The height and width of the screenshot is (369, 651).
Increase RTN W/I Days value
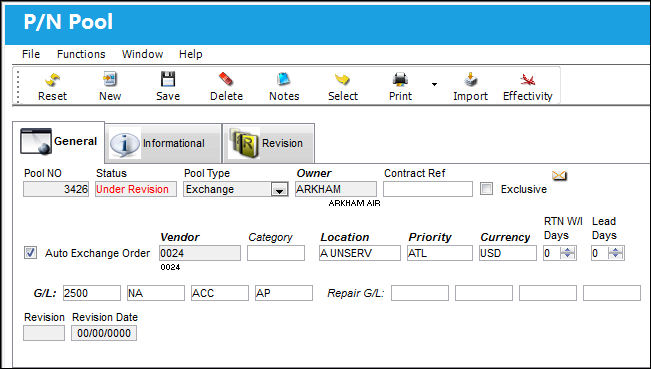click(x=568, y=249)
